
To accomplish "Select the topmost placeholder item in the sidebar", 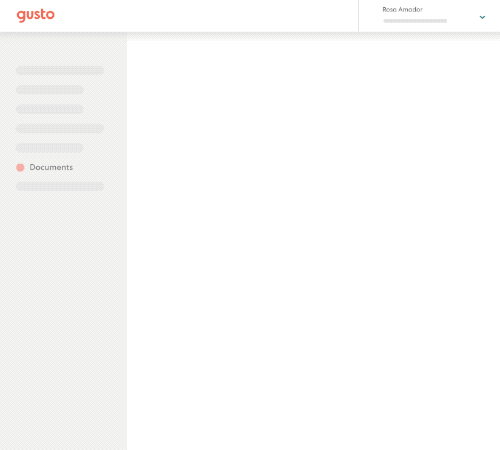I will click(x=60, y=70).
